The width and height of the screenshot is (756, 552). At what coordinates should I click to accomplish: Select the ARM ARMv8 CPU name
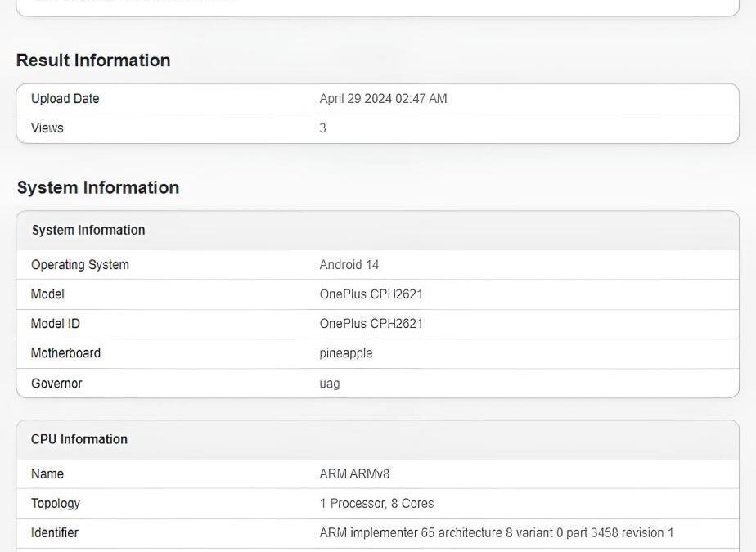(354, 474)
